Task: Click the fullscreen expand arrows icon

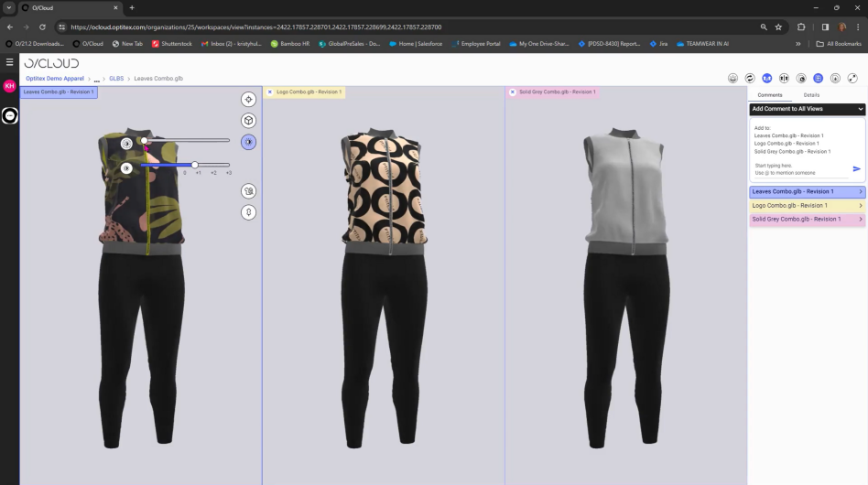Action: (x=852, y=79)
